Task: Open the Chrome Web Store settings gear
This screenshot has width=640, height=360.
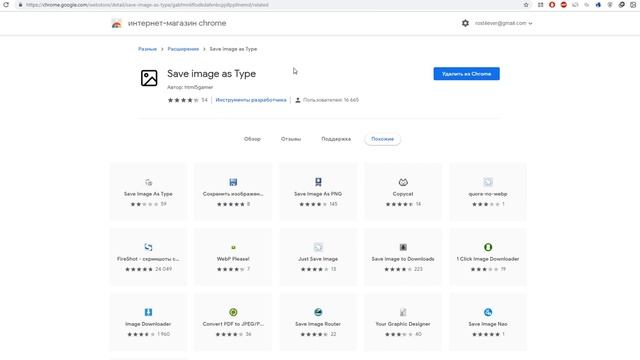Action: pos(465,23)
